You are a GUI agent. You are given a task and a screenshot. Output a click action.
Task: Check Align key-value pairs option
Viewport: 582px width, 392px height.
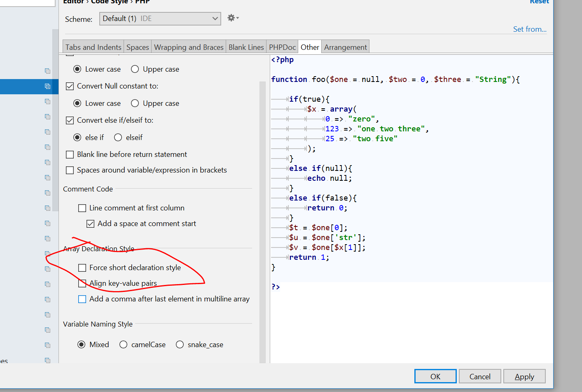click(82, 283)
